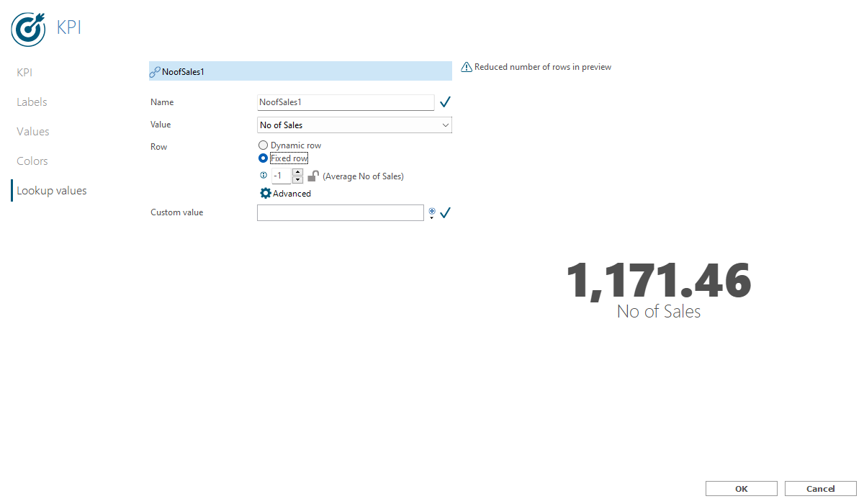Click the 1,171.46 KPI preview value
Screen dimensions: 864x504
point(659,281)
